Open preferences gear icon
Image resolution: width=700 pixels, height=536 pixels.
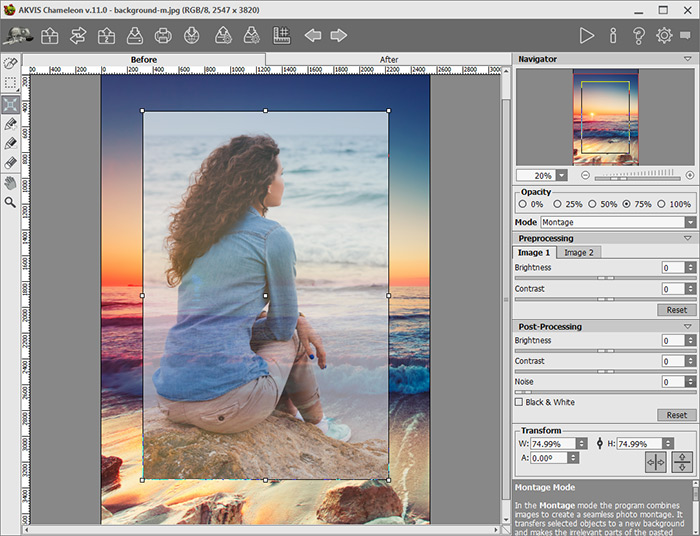pyautogui.click(x=664, y=36)
